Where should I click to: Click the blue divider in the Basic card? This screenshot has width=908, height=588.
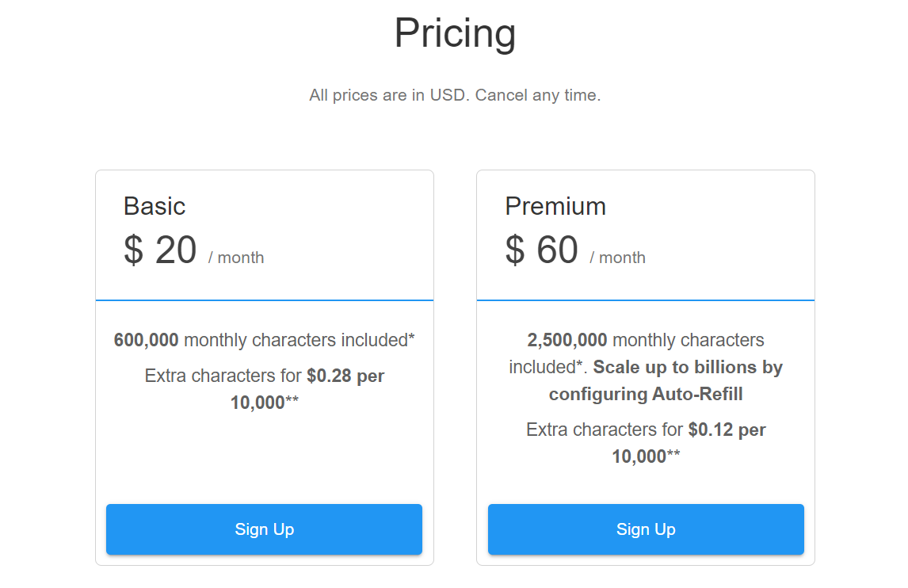264,300
